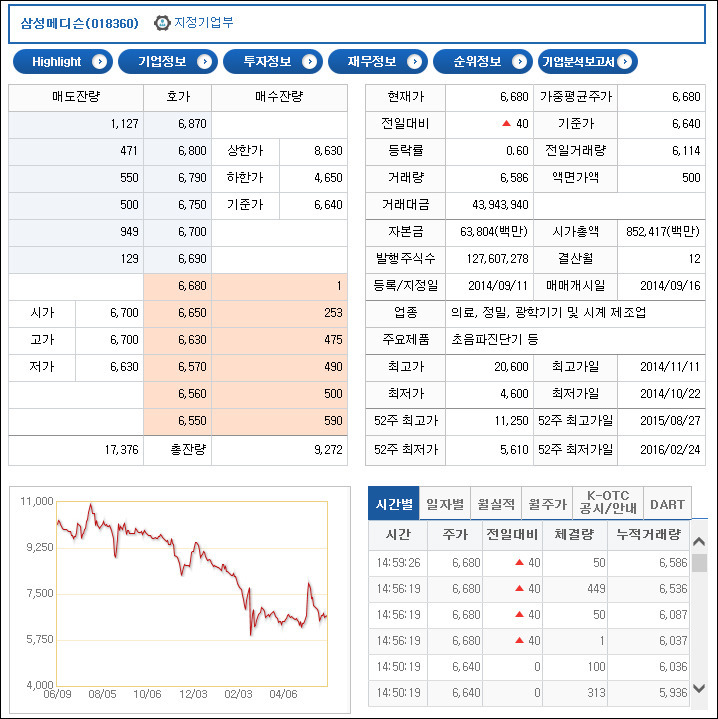
Task: Click the 주요제품 value 초음파진단기 등
Action: (495, 340)
